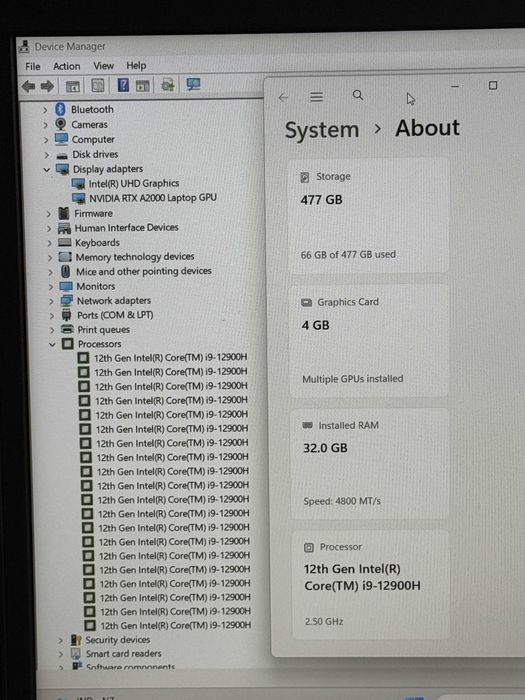Open the Action menu
525x700 pixels.
(x=67, y=66)
